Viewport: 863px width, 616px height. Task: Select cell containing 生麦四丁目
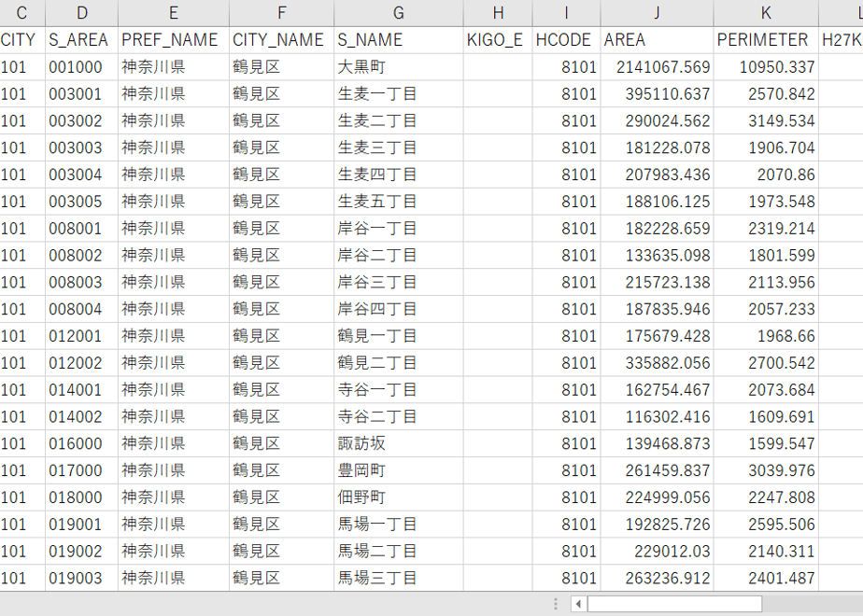coord(399,175)
